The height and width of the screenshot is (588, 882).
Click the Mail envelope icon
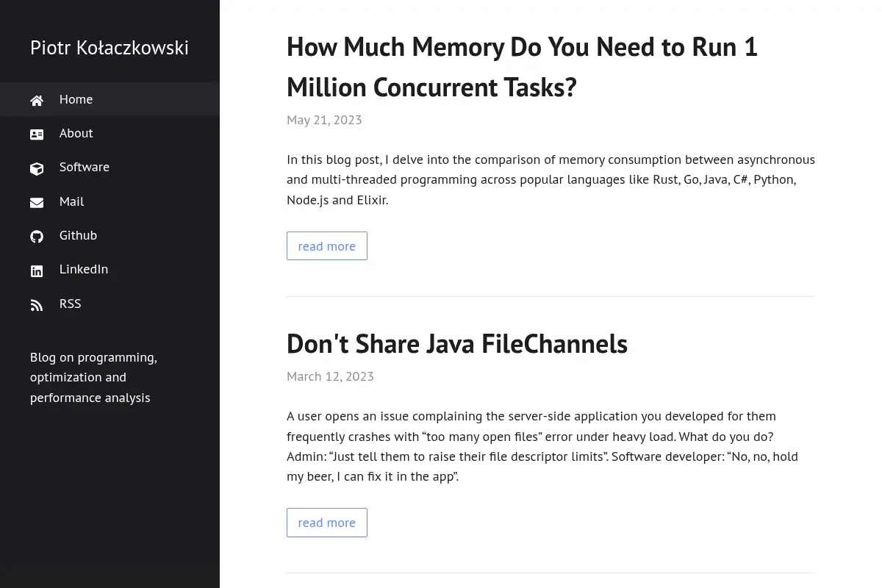click(x=37, y=202)
